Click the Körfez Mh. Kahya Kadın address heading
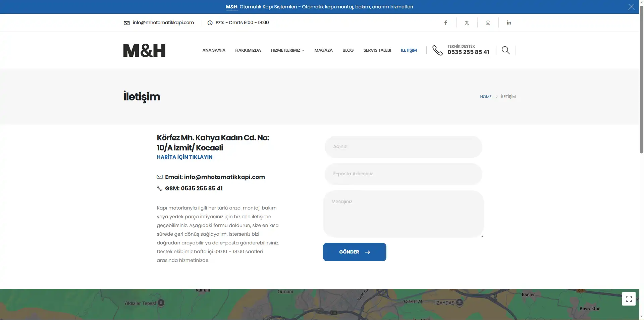Screen dimensions: 644x320 pos(213,143)
